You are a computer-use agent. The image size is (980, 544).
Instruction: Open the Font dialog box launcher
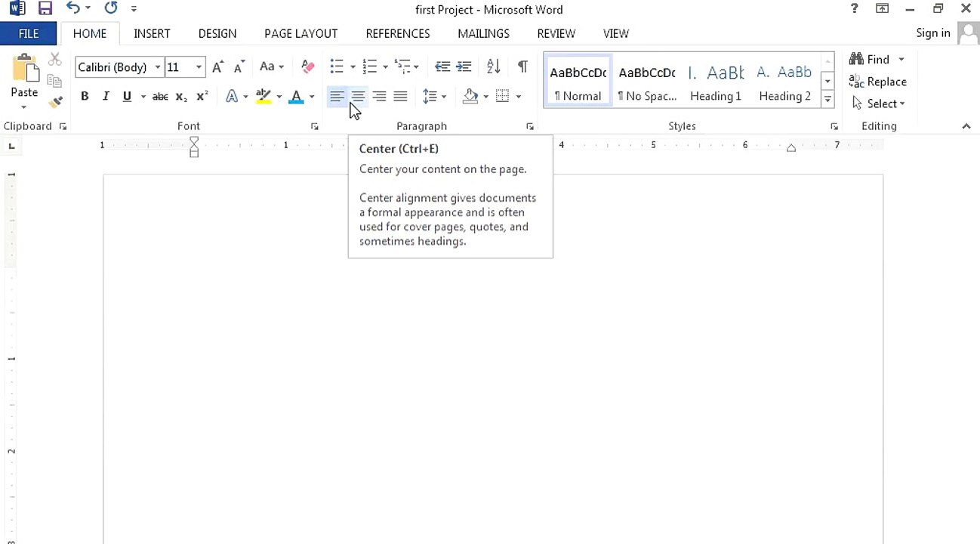click(315, 127)
